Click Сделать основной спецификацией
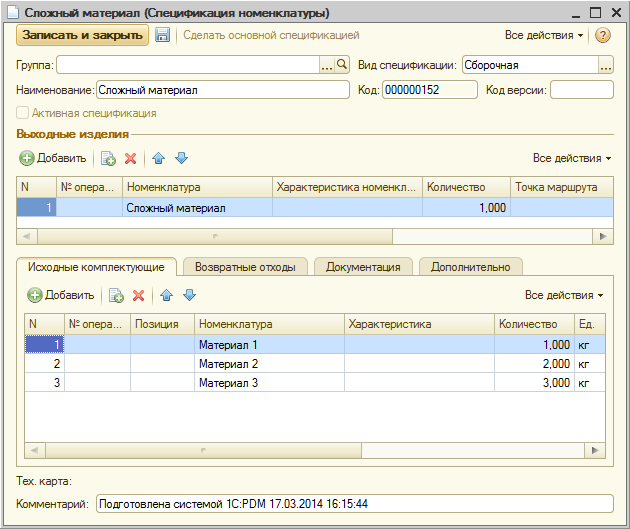 tap(271, 35)
